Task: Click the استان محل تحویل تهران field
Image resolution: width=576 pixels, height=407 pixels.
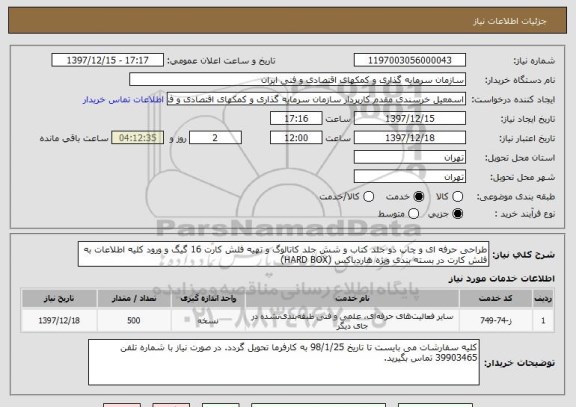Action: pyautogui.click(x=410, y=157)
